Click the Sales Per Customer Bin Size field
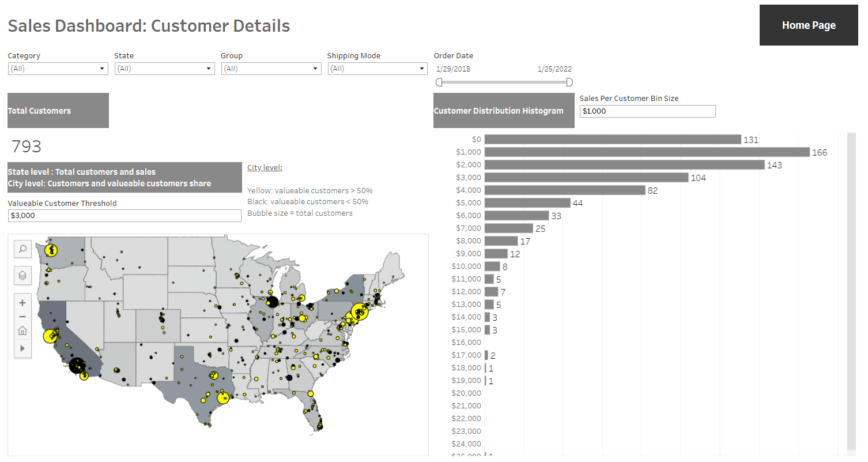 pyautogui.click(x=647, y=111)
